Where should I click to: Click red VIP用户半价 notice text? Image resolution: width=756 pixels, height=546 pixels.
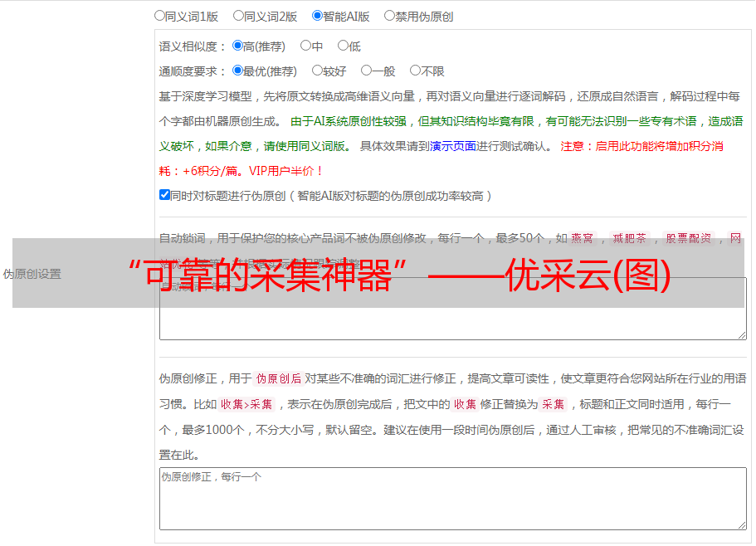285,171
